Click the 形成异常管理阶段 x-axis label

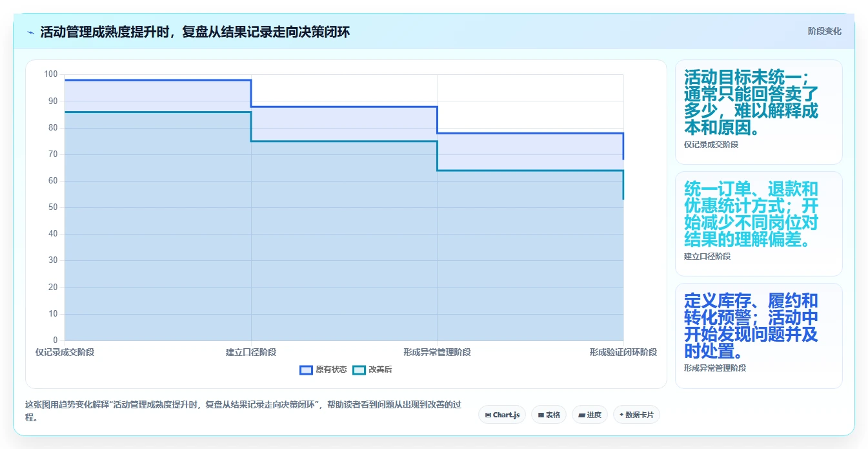[x=437, y=352]
